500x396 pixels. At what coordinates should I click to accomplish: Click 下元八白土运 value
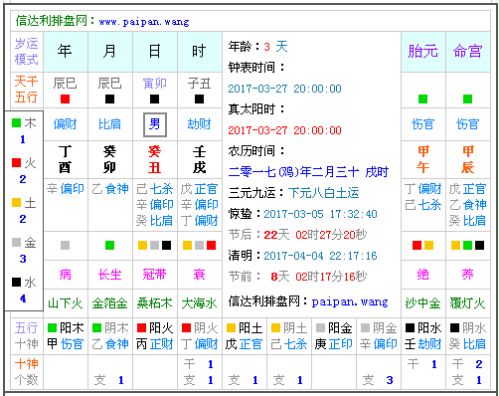pos(324,193)
